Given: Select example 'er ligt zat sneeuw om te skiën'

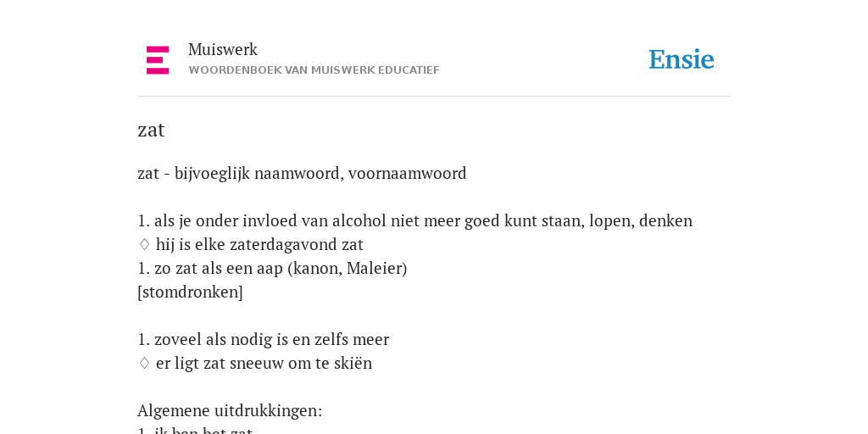Looking at the screenshot, I should click(264, 363).
